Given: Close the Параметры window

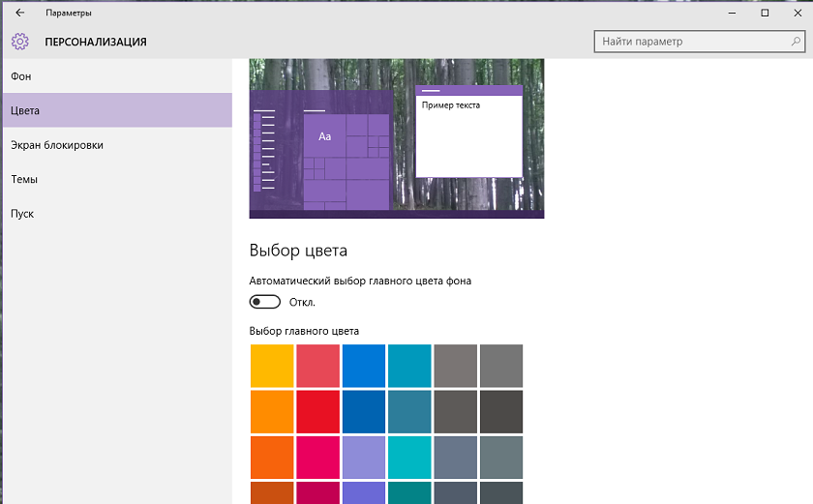Looking at the screenshot, I should click(x=796, y=13).
